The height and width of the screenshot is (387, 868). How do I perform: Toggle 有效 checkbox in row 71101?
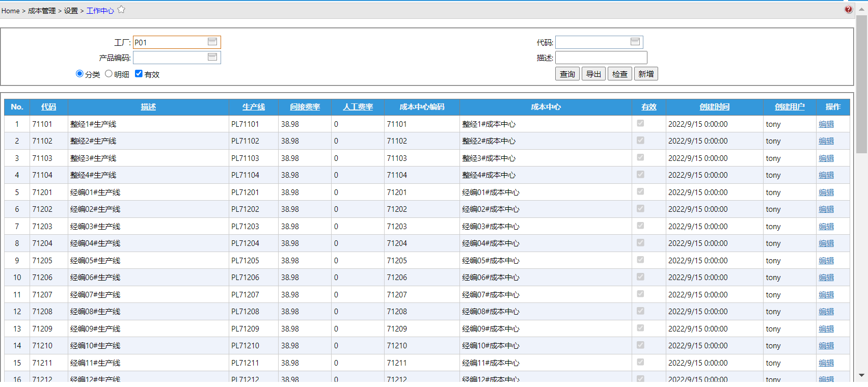[640, 123]
